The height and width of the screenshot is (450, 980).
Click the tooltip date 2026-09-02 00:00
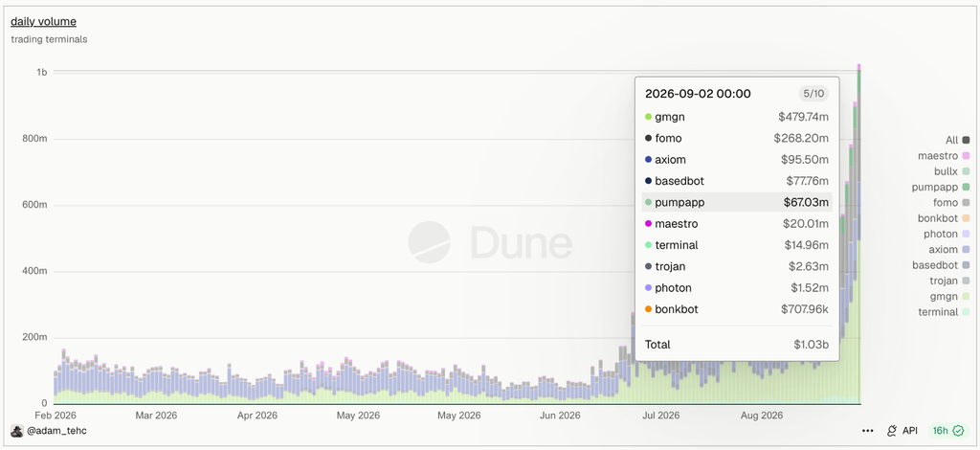(x=698, y=94)
